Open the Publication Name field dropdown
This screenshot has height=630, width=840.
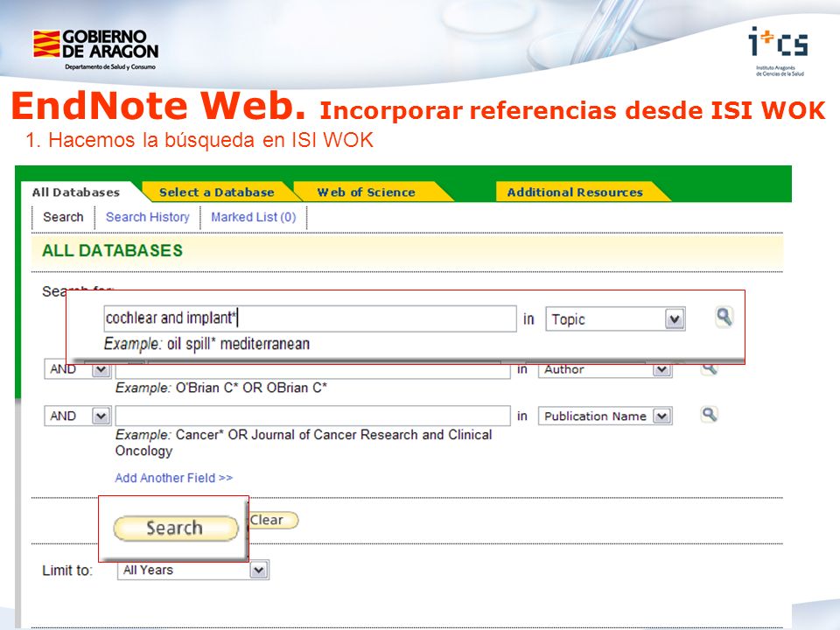point(605,416)
